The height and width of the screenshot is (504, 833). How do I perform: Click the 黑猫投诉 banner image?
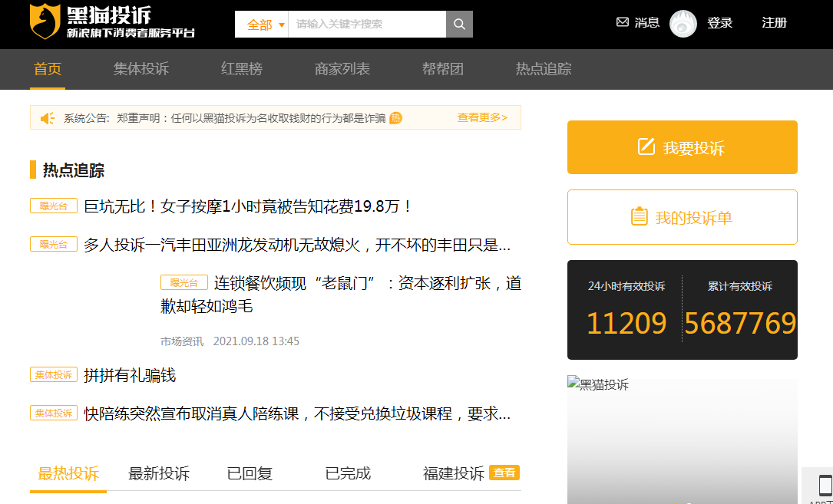click(682, 441)
